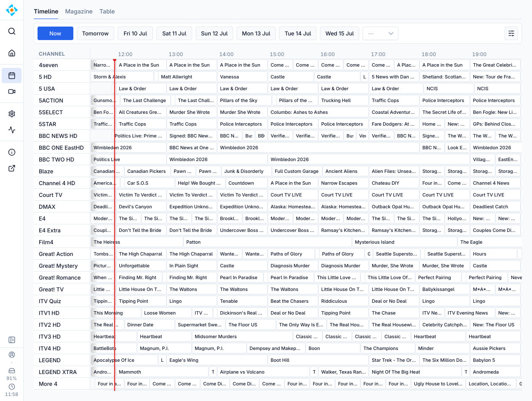Switch to the Magazine tab
Screen dimensions: 532x401
tap(79, 11)
